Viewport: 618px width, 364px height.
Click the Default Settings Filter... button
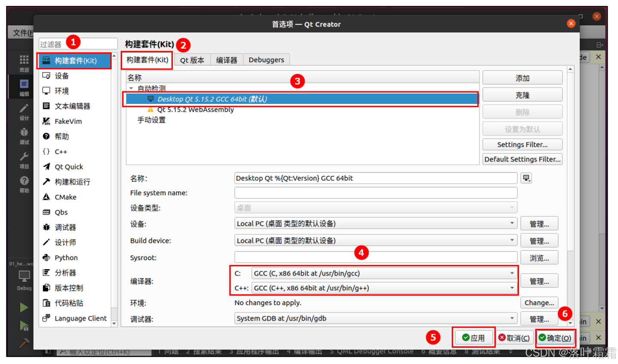pyautogui.click(x=523, y=159)
